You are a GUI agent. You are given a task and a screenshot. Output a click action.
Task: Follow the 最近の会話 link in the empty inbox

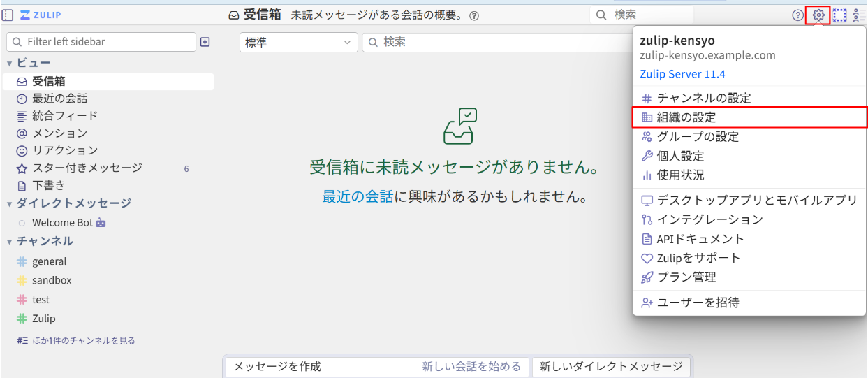(358, 197)
